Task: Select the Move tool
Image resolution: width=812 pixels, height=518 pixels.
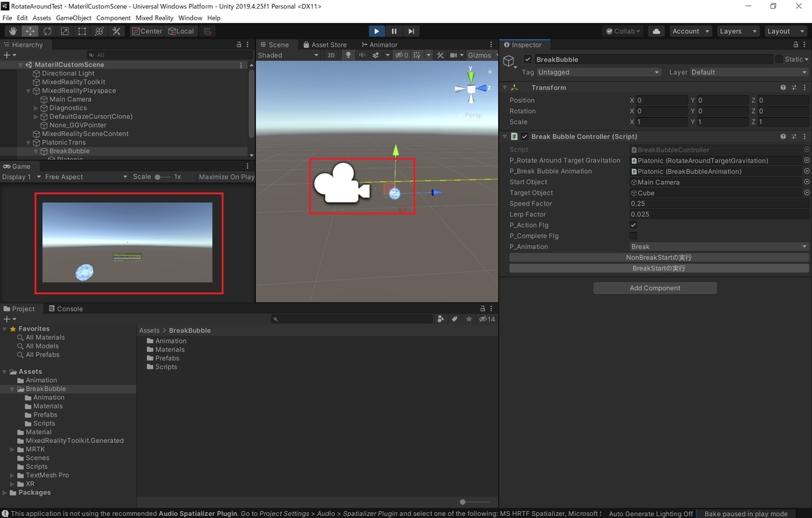Action: tap(30, 31)
